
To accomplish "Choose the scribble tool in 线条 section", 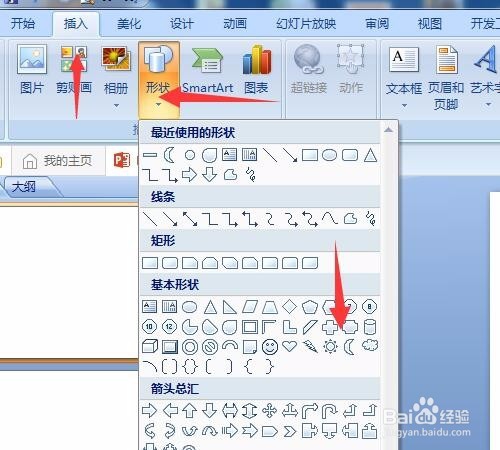I will click(x=370, y=219).
